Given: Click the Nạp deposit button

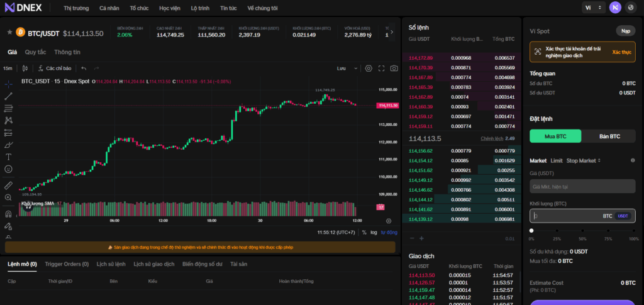Looking at the screenshot, I should pyautogui.click(x=625, y=30).
